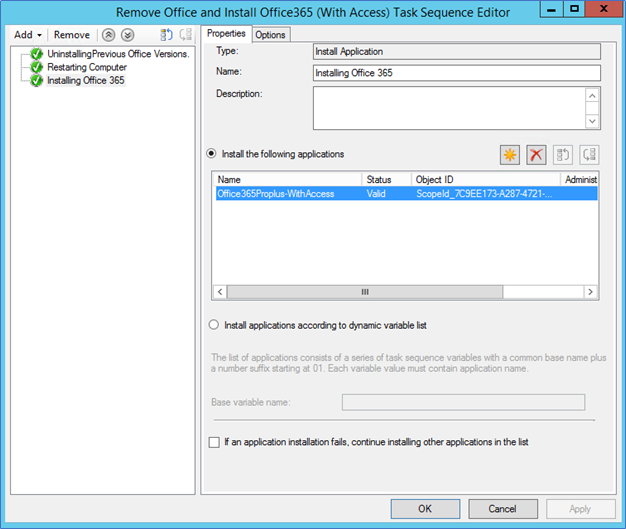Click horizontal scrollbar thumb of application list

tap(365, 292)
